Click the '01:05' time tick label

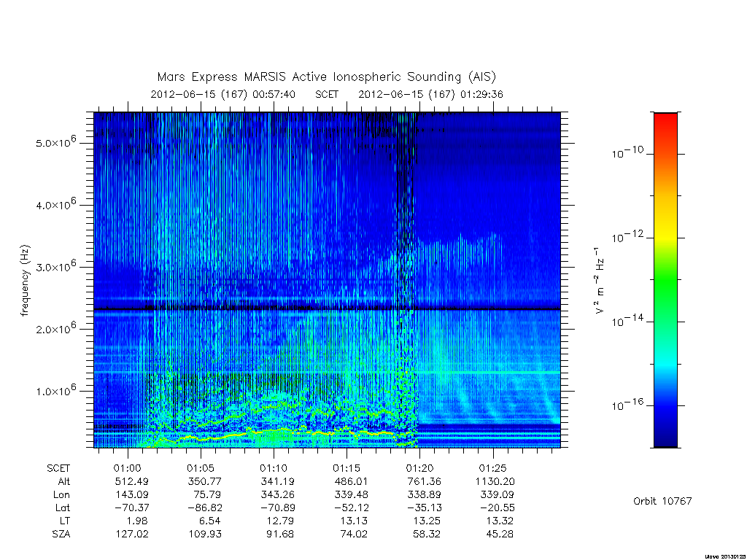[x=201, y=468]
